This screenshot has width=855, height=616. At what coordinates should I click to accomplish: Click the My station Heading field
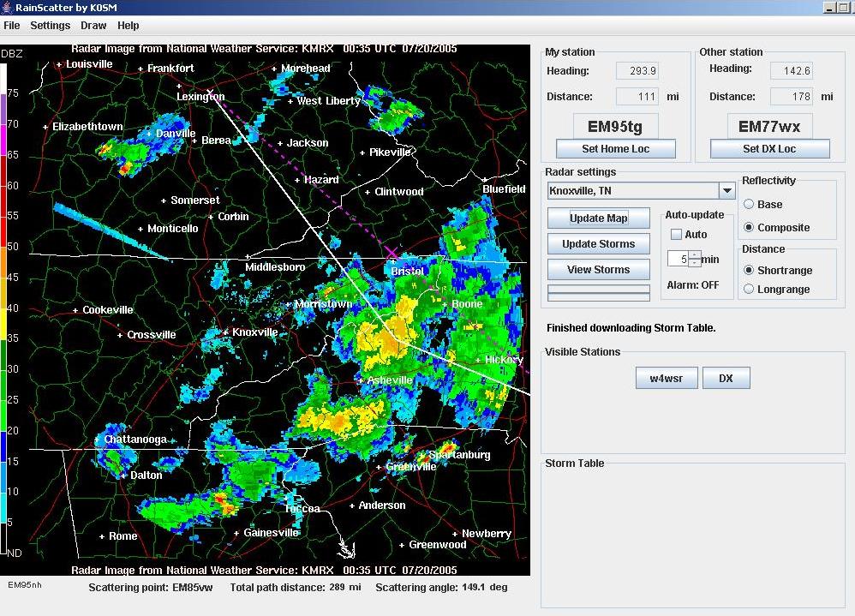(x=637, y=71)
